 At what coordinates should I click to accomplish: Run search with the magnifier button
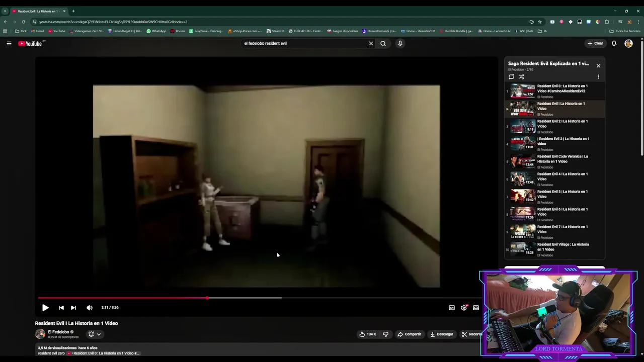[383, 43]
